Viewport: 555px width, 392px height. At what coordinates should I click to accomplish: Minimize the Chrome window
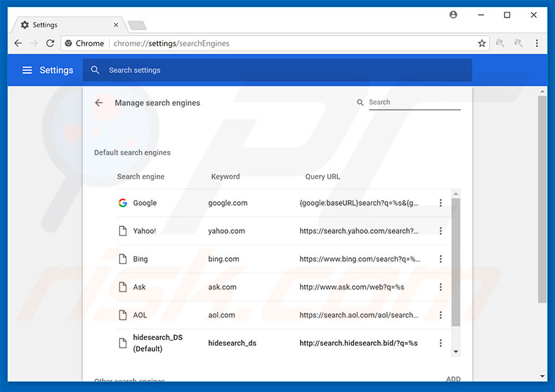point(481,15)
